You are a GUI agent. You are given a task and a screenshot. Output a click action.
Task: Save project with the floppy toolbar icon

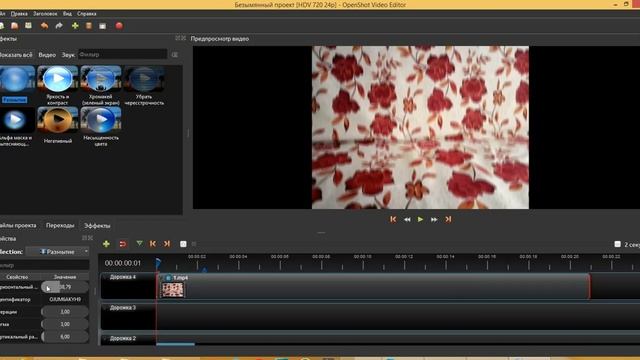(28, 26)
